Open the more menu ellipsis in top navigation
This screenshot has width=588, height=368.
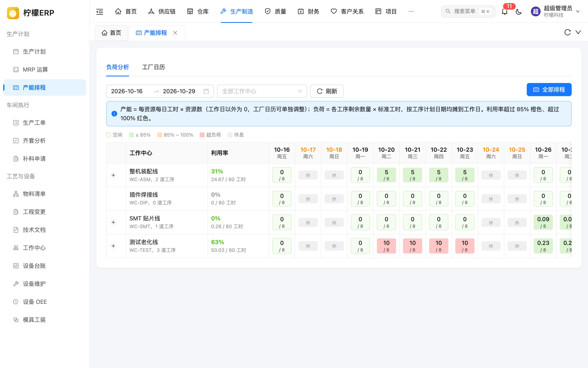click(411, 11)
